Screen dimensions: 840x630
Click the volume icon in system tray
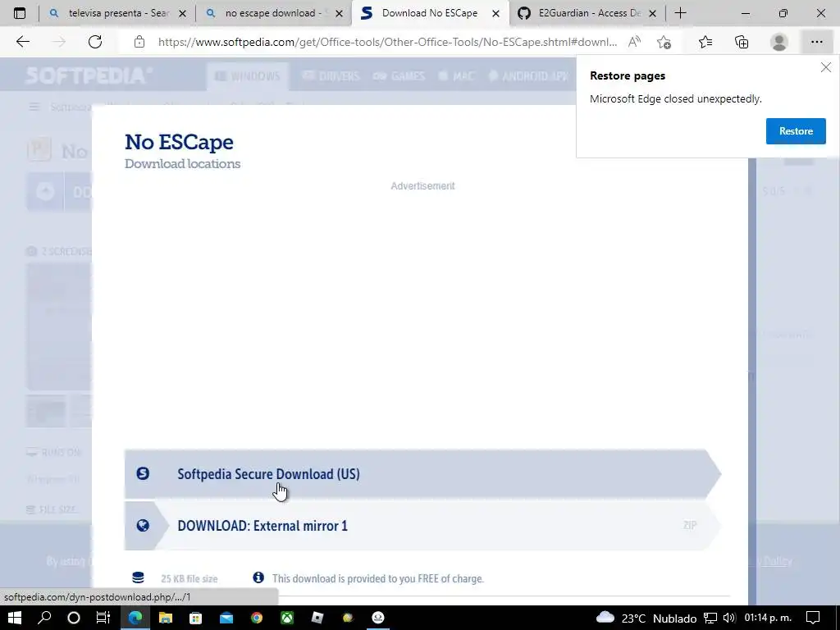tap(728, 619)
